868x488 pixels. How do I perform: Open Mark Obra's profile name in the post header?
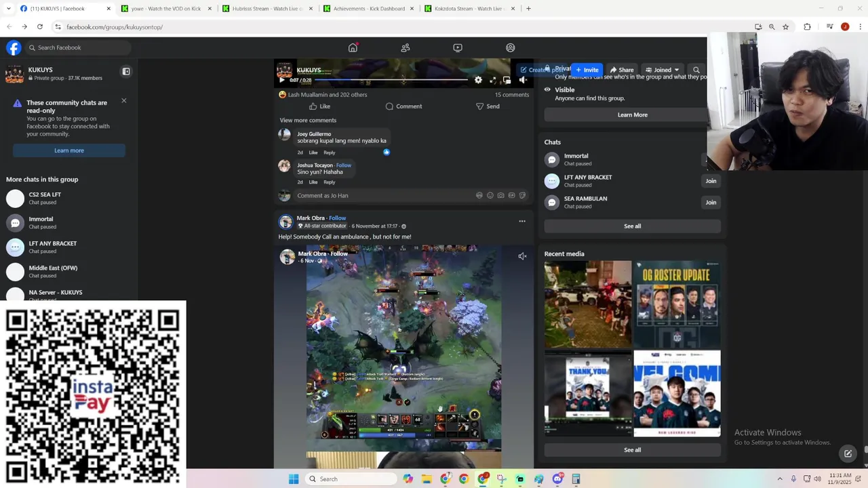point(311,218)
